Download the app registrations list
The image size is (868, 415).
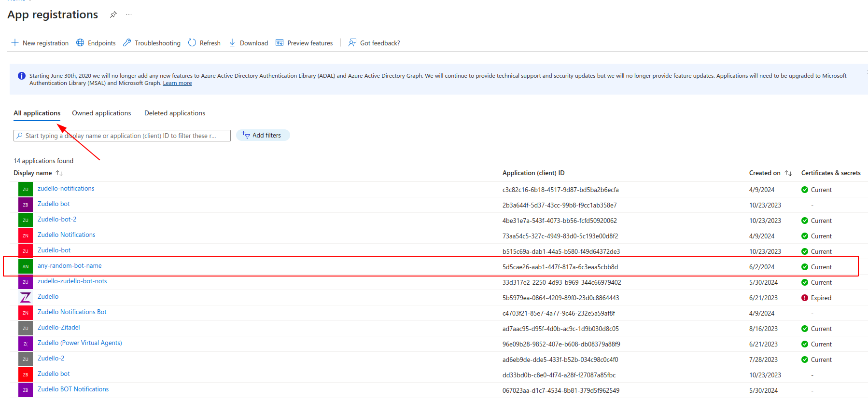tap(248, 43)
